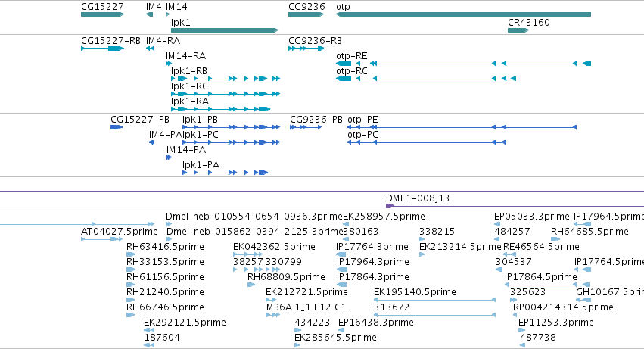Open the 304537 feature label
The image size is (644, 349).
[x=513, y=262]
